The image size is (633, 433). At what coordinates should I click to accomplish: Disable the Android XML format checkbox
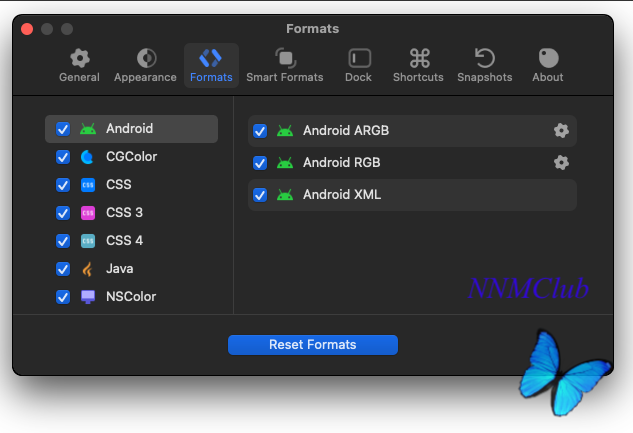click(260, 195)
